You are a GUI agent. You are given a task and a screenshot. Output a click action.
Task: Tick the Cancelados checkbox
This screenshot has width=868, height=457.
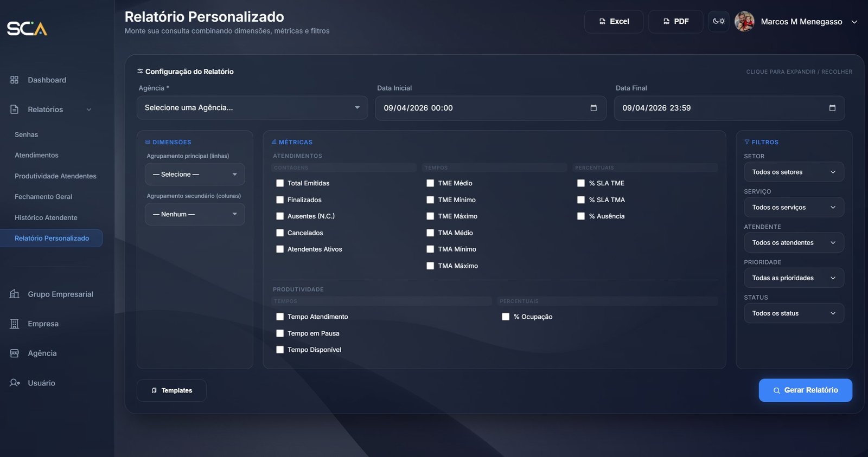click(280, 233)
